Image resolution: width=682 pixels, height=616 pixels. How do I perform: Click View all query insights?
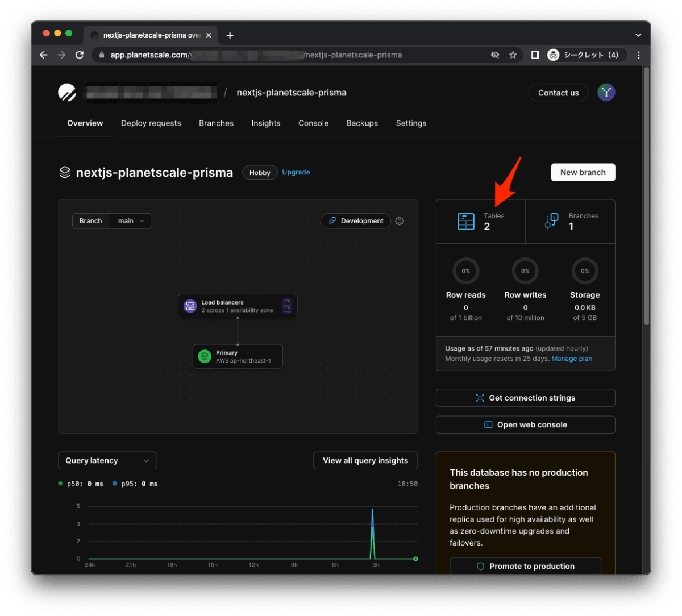(x=365, y=460)
